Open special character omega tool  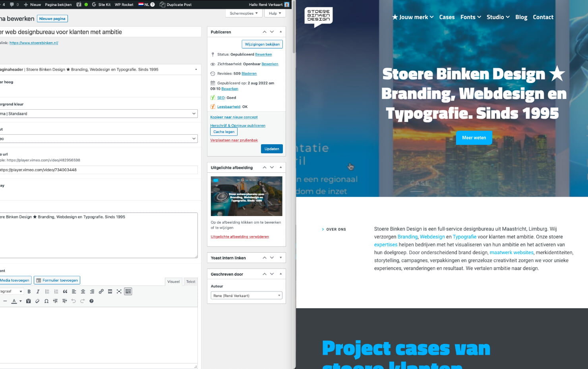(46, 301)
